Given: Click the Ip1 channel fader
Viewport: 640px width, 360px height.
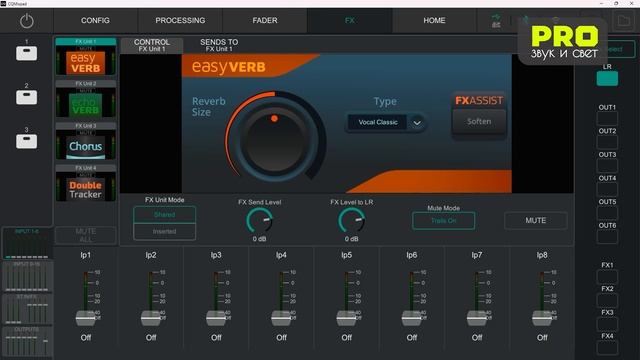Looking at the screenshot, I should (86, 318).
